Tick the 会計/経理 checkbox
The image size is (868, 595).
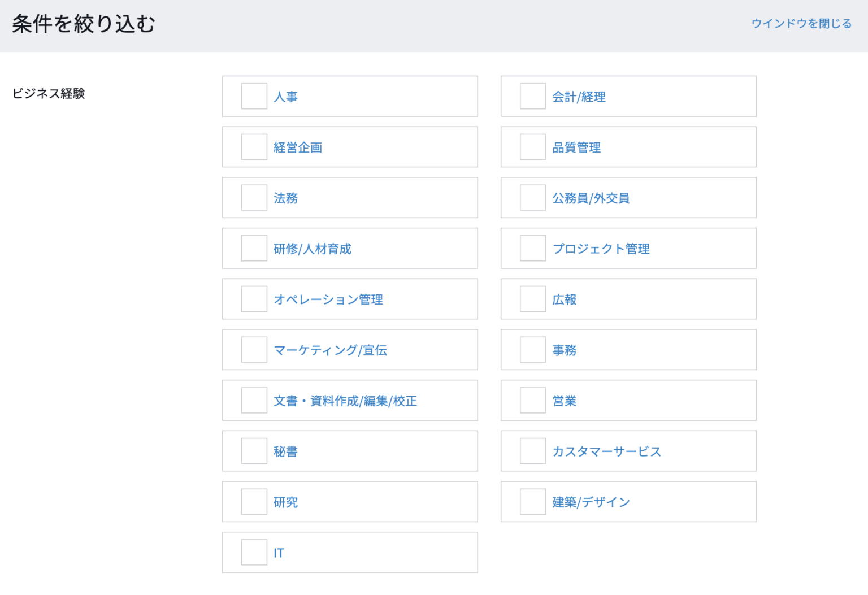[532, 97]
